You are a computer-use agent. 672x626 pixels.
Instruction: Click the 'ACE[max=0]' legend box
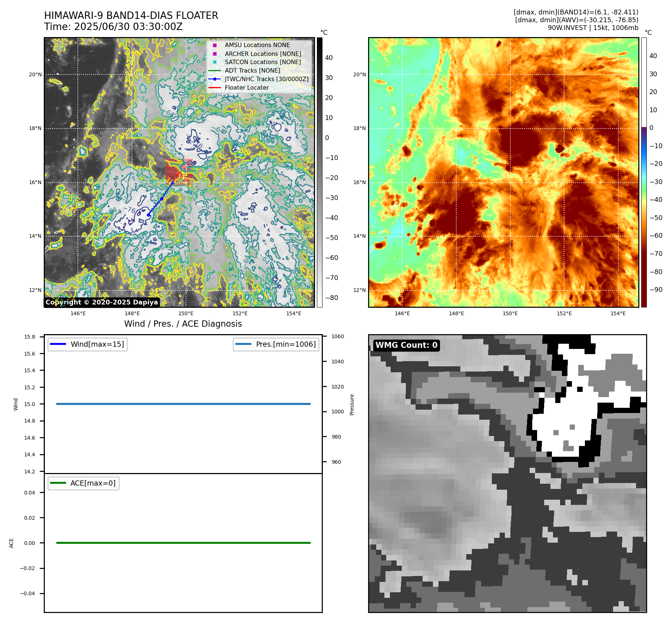(x=83, y=483)
